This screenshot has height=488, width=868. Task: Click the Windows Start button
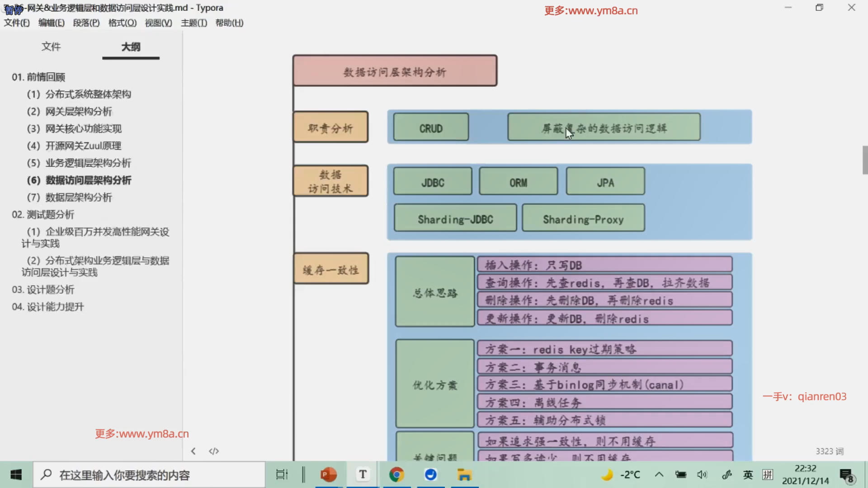[x=16, y=474]
